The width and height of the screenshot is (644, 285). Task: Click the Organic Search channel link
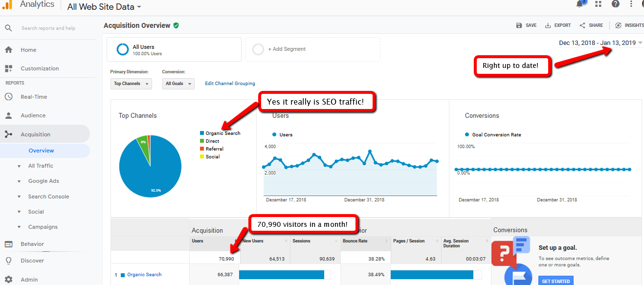point(144,275)
